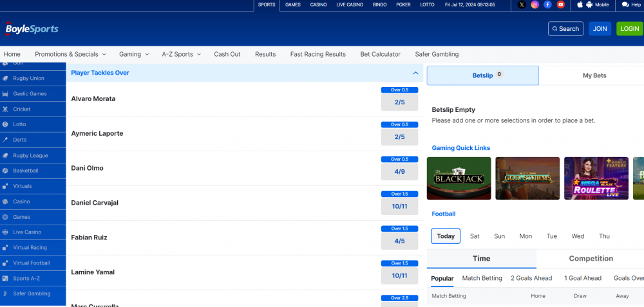The width and height of the screenshot is (644, 307).
Task: Open the Fast Racing Results link
Action: coord(318,54)
